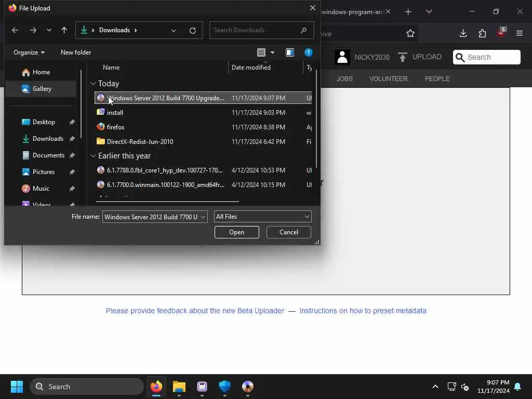
Task: List all tabs dropdown in Firefox
Action: click(429, 11)
